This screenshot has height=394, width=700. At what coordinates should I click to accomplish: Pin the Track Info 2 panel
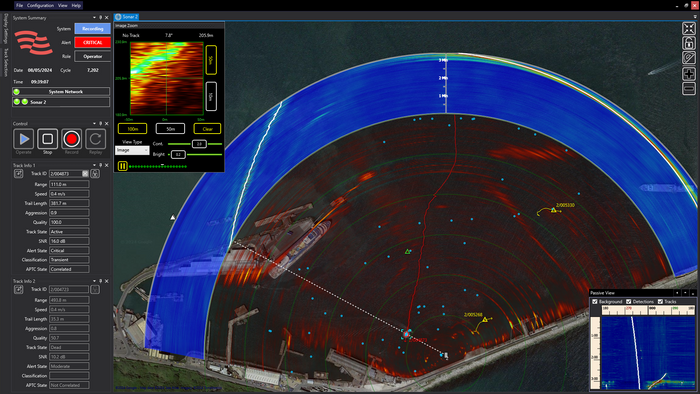100,281
